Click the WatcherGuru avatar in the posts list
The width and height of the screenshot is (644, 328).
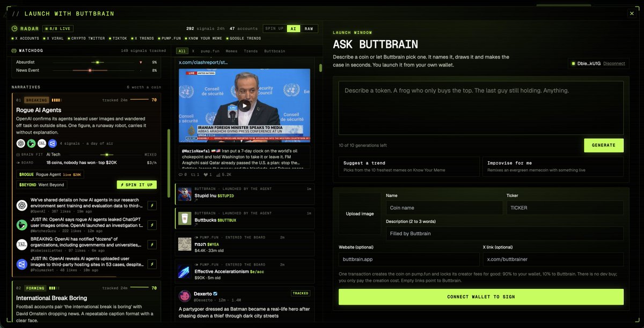pyautogui.click(x=22, y=225)
